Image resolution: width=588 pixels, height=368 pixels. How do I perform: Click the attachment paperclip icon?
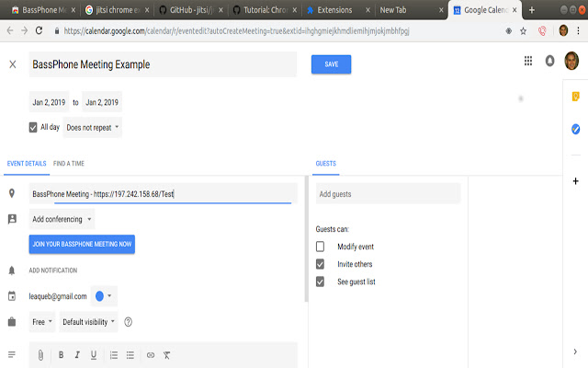(40, 355)
